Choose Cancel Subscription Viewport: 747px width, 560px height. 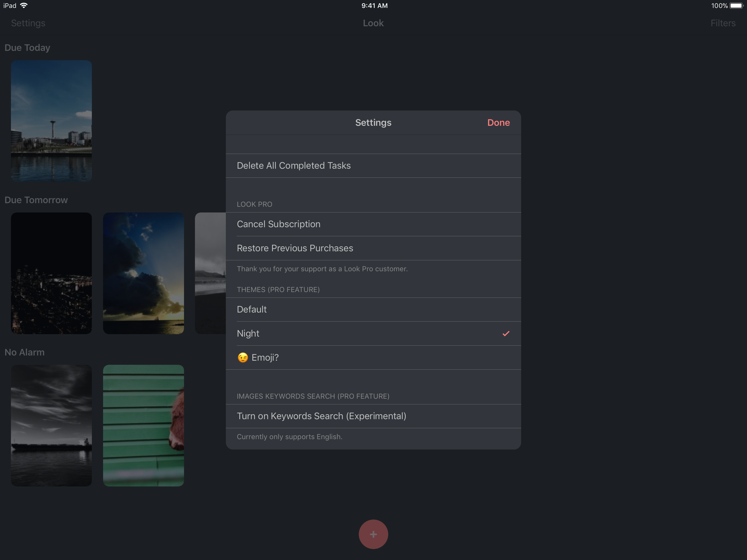click(373, 224)
